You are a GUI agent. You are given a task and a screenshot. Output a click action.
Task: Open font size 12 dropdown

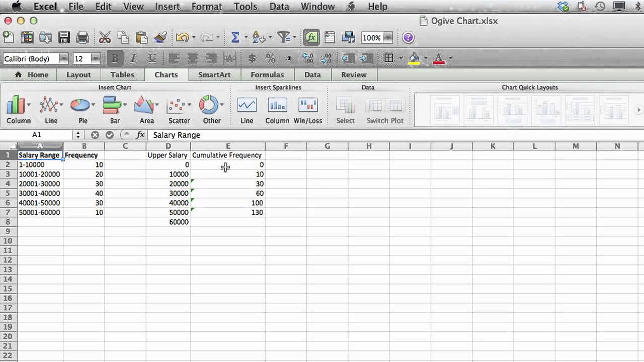(95, 59)
